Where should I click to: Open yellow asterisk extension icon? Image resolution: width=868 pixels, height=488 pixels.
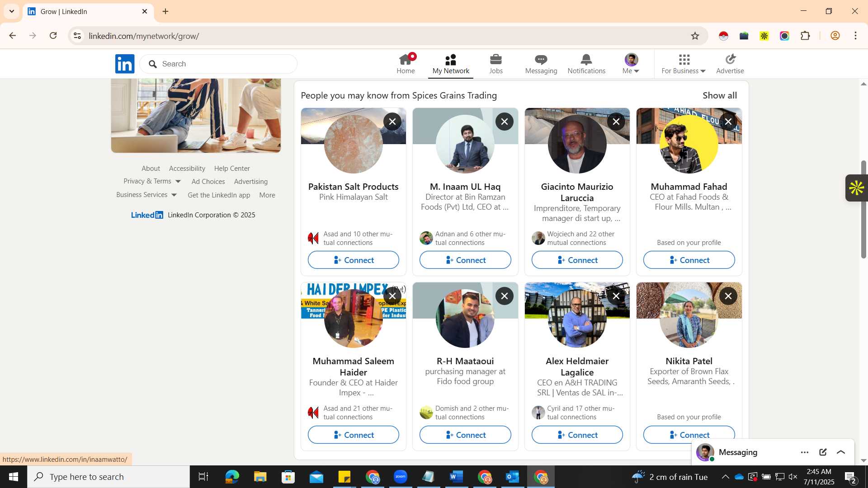(764, 36)
